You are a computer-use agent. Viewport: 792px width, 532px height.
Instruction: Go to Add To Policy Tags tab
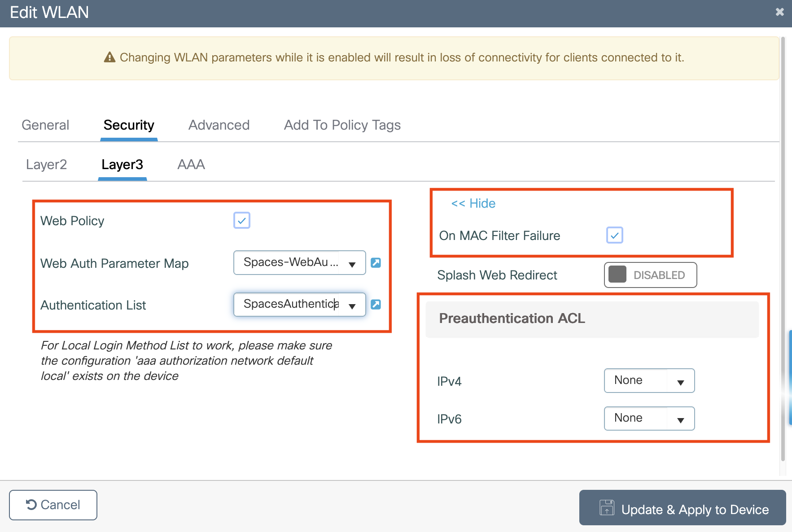point(342,125)
